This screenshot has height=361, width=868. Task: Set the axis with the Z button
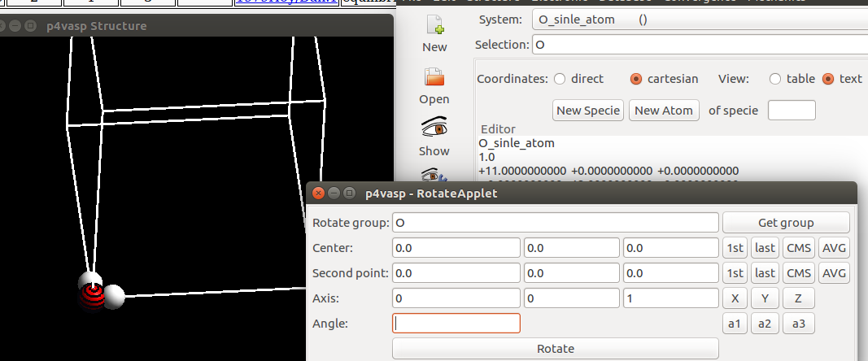click(798, 298)
